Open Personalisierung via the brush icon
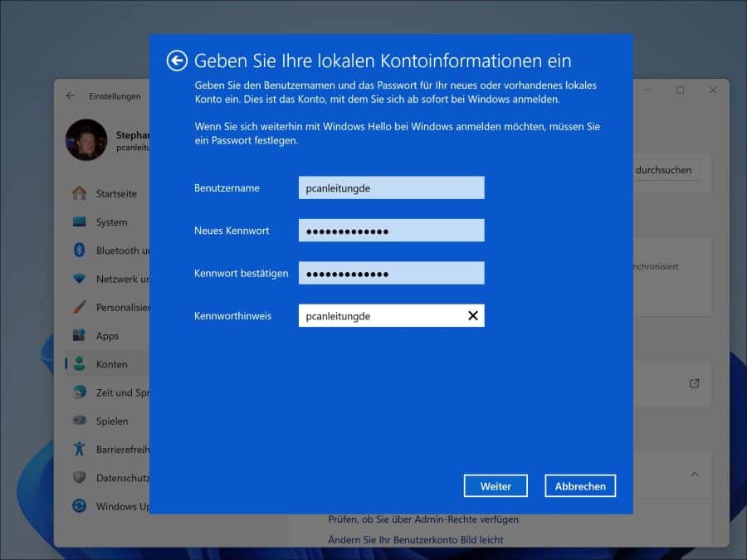The image size is (747, 560). pyautogui.click(x=80, y=307)
